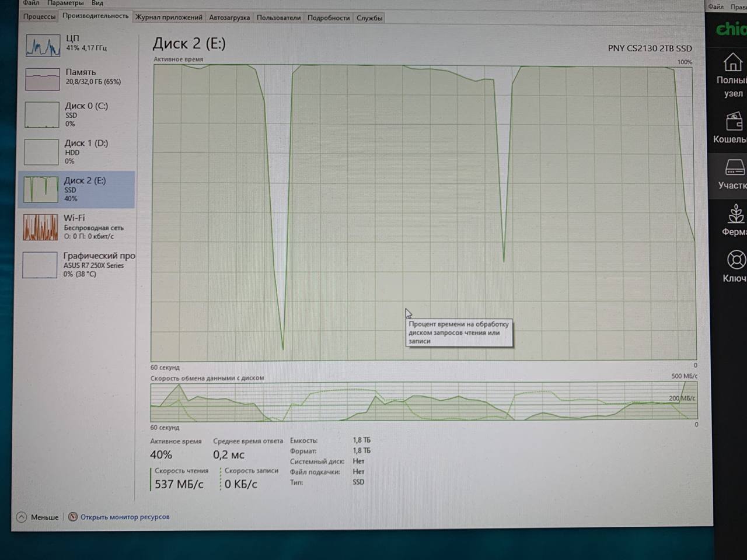Click the 0 КБ/с write speed value

241,484
